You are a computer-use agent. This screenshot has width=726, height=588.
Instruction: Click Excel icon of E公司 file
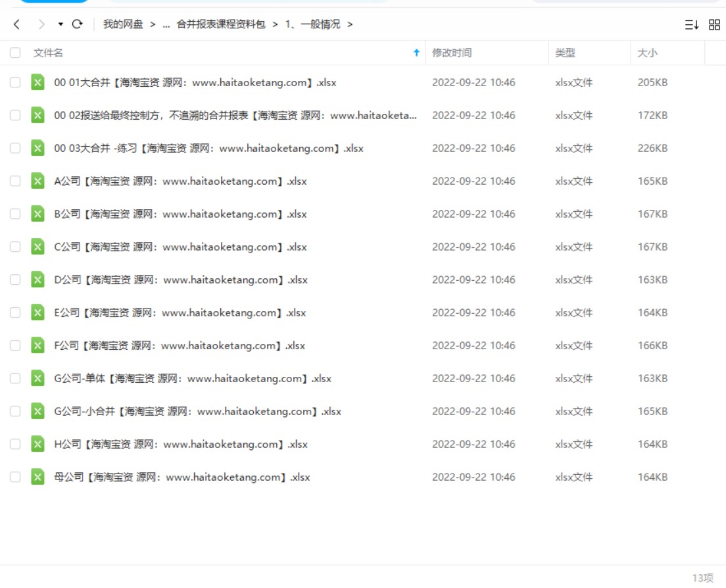point(37,312)
